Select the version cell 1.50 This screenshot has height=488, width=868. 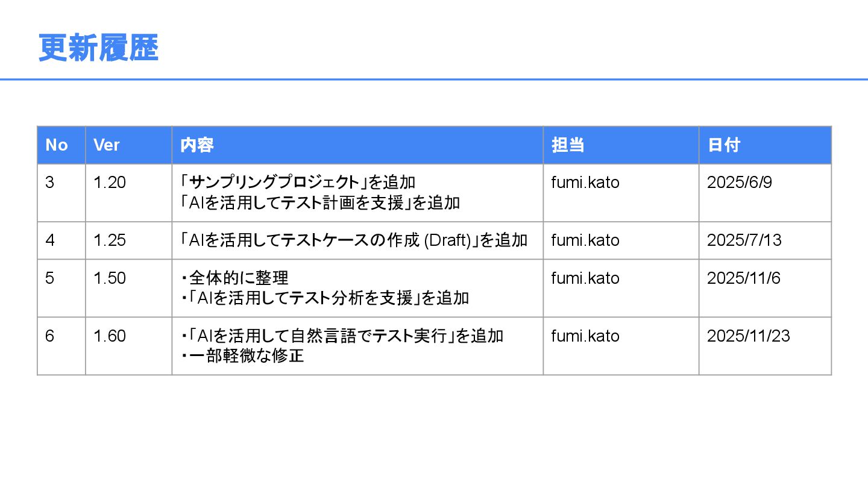[x=110, y=278]
